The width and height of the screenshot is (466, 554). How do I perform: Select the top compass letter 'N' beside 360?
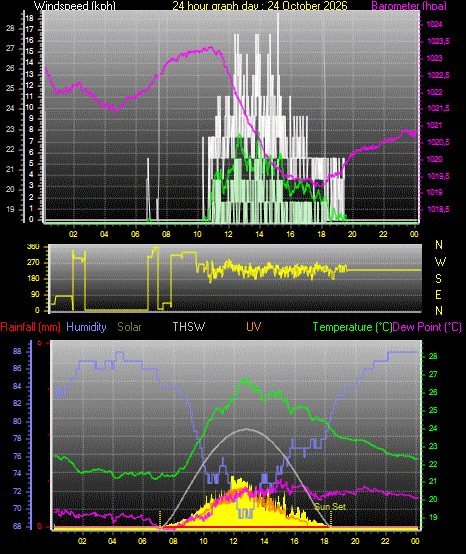[x=439, y=244]
